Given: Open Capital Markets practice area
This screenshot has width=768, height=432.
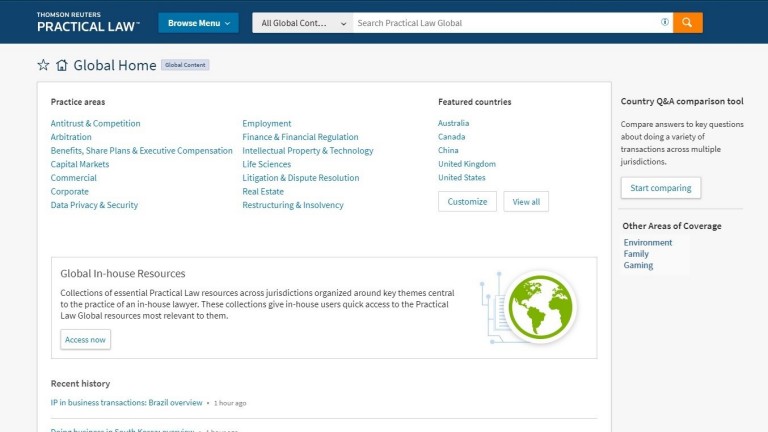Looking at the screenshot, I should 80,164.
